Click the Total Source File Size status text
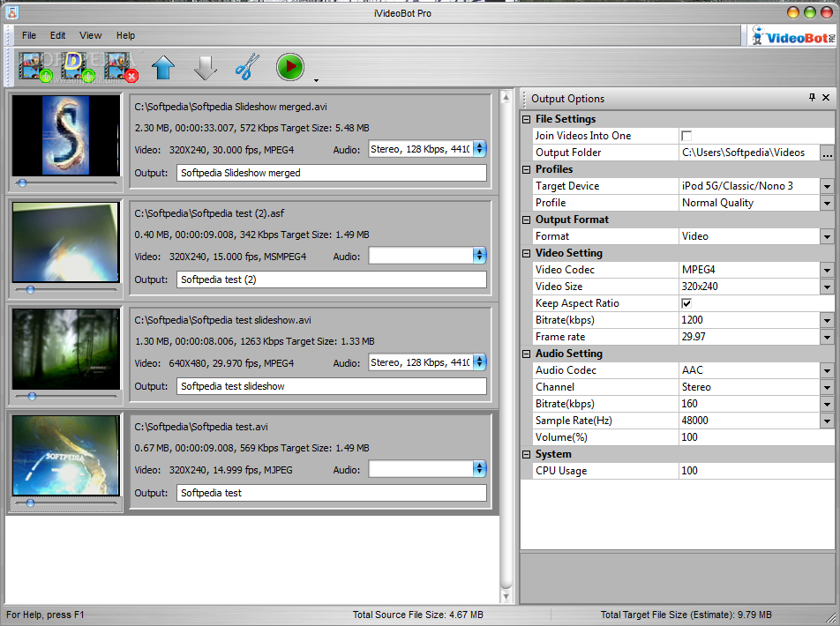 point(418,615)
